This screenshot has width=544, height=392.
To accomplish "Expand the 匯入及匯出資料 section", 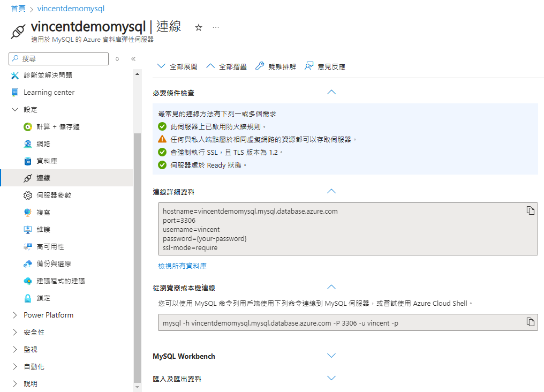I will [331, 378].
